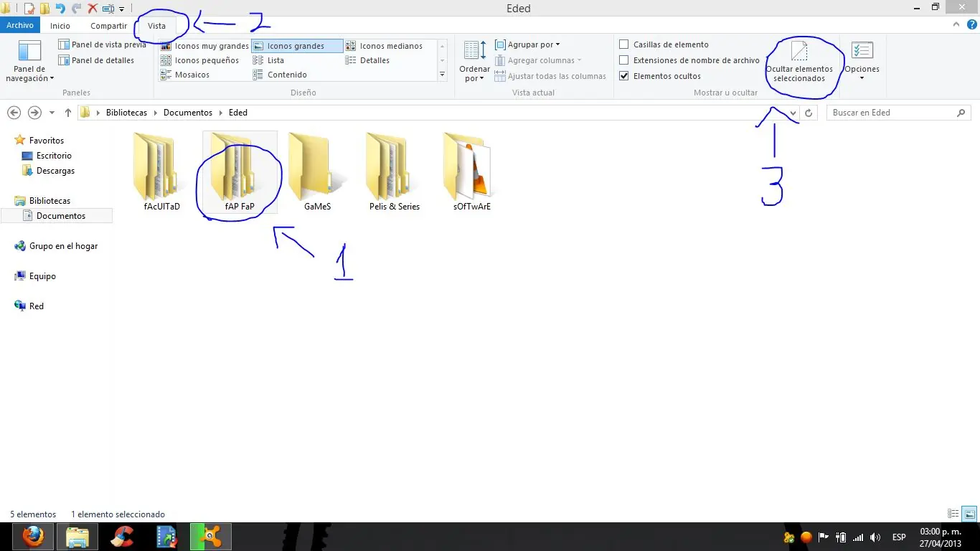Switch to large icons via status bar icon

(x=969, y=514)
